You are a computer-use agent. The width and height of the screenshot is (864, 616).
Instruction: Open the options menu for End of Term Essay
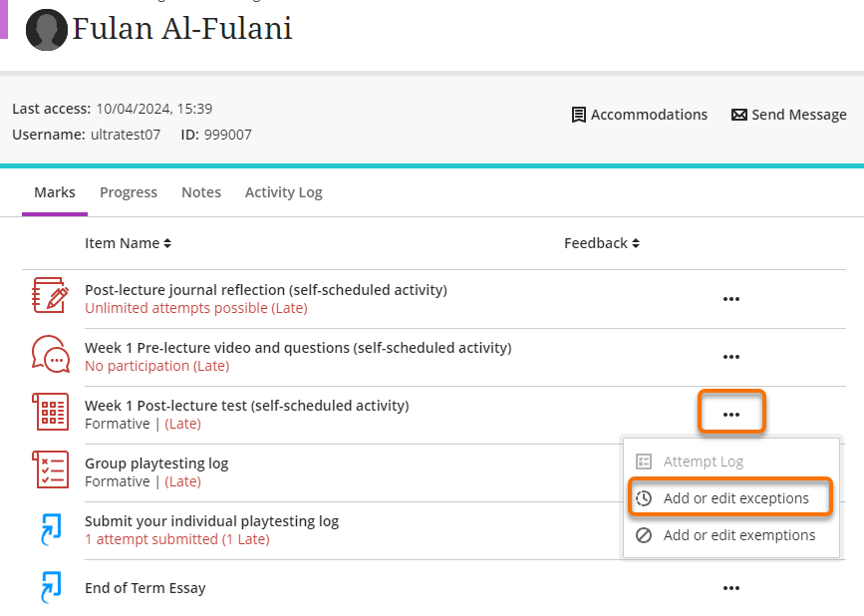click(x=731, y=588)
